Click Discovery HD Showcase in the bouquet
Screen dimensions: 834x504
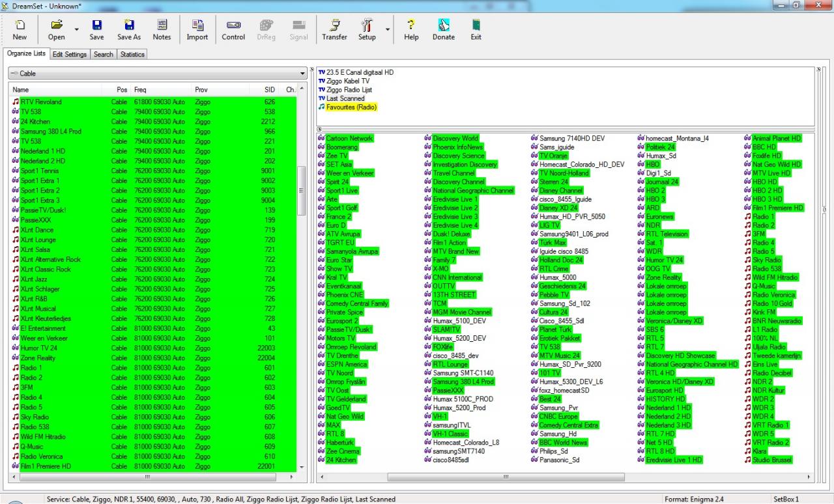(680, 356)
